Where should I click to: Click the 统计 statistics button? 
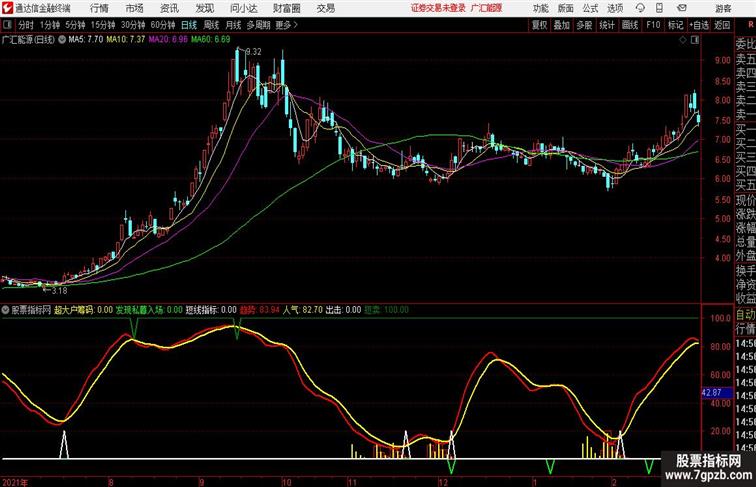[607, 25]
